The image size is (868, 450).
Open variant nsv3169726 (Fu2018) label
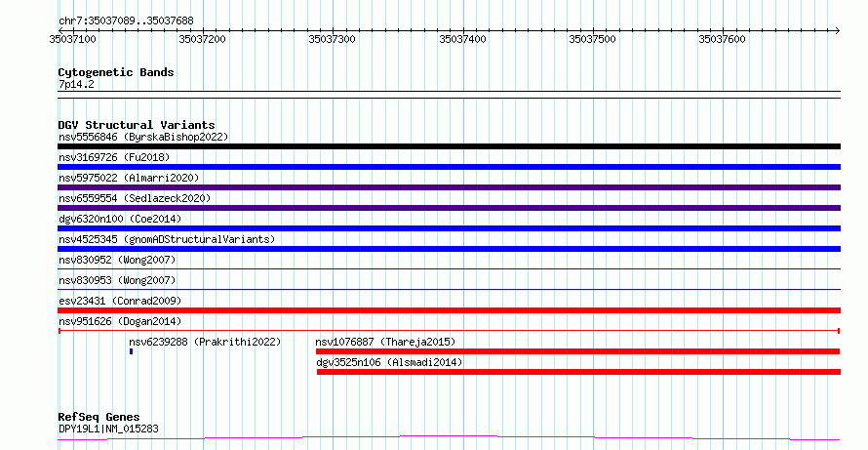click(x=114, y=157)
